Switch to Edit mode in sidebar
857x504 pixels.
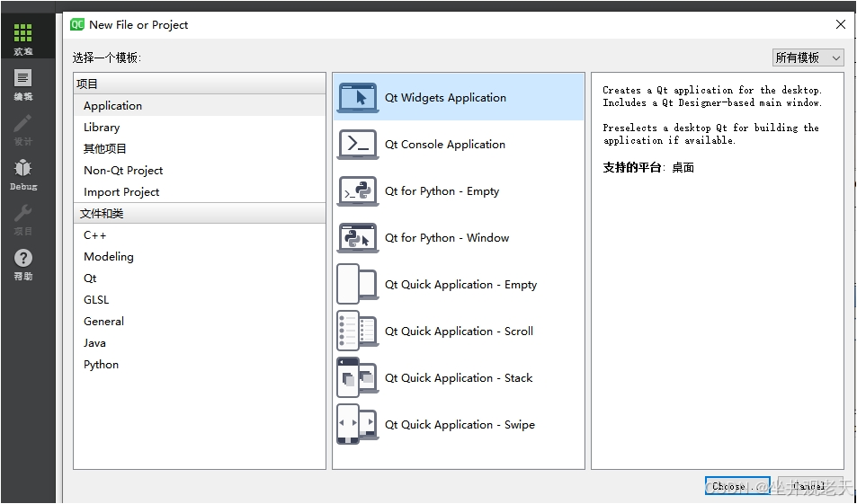tap(23, 84)
